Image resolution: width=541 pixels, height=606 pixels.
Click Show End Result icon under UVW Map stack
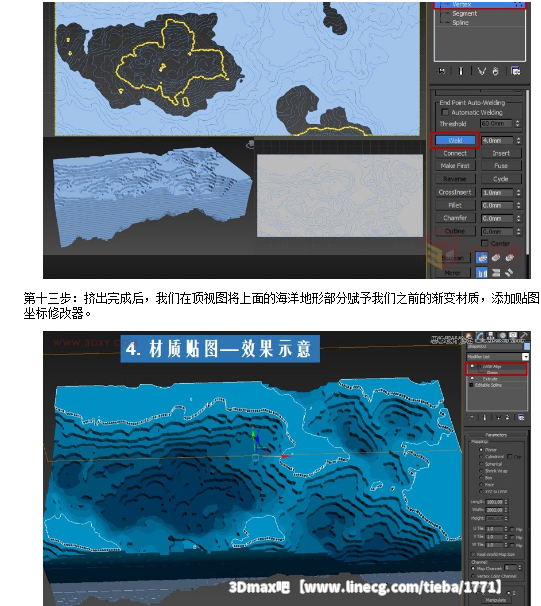[x=485, y=418]
